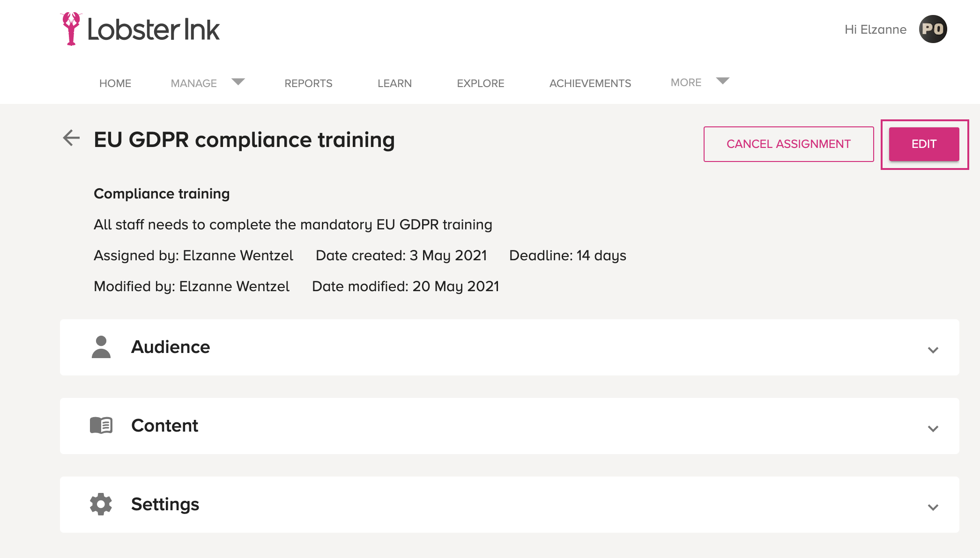The image size is (980, 558).
Task: Open the user profile avatar
Action: 933,29
